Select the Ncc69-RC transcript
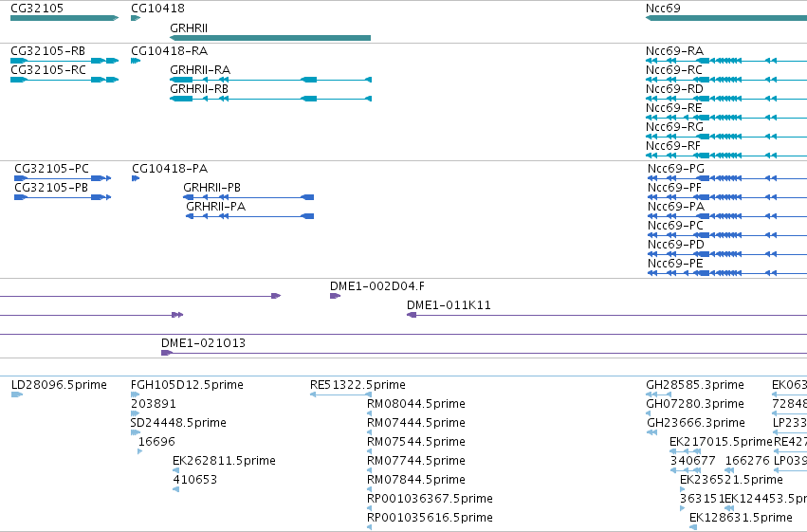Screen dimensions: 807x532 click(674, 70)
